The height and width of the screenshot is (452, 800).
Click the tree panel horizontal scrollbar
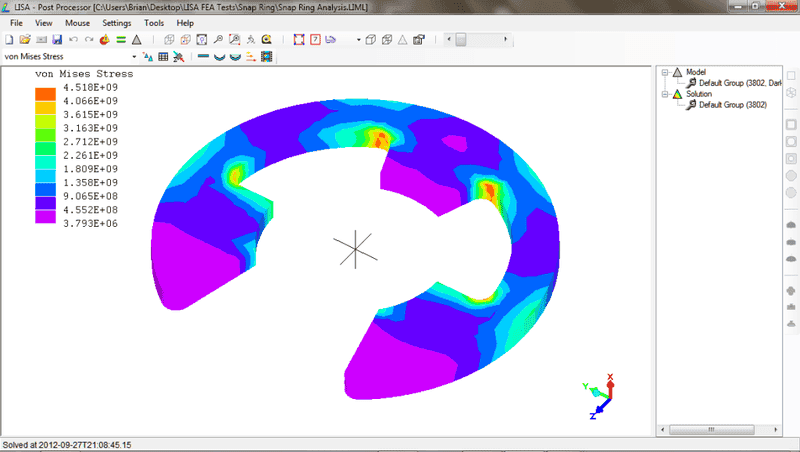711,430
